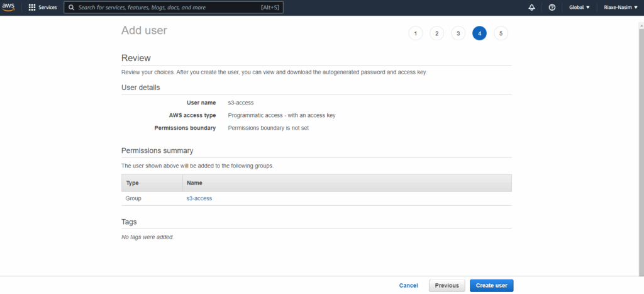644x294 pixels.
Task: Open the s3-access group link
Action: point(199,198)
